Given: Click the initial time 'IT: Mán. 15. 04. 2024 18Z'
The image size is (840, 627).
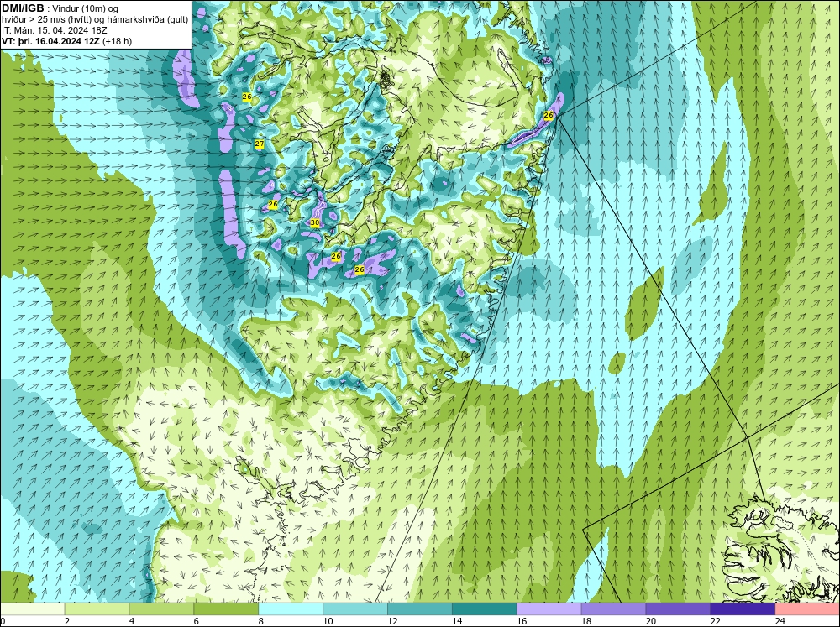Looking at the screenshot, I should click(x=54, y=30).
